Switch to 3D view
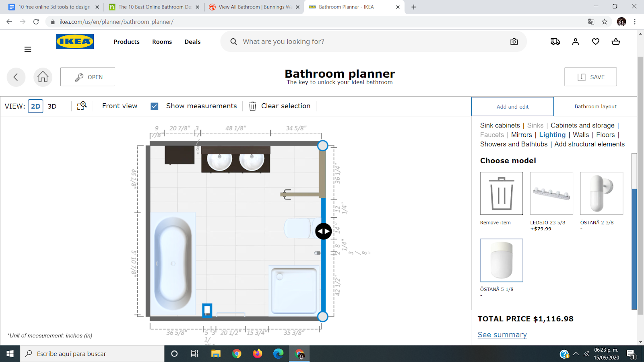 52,106
